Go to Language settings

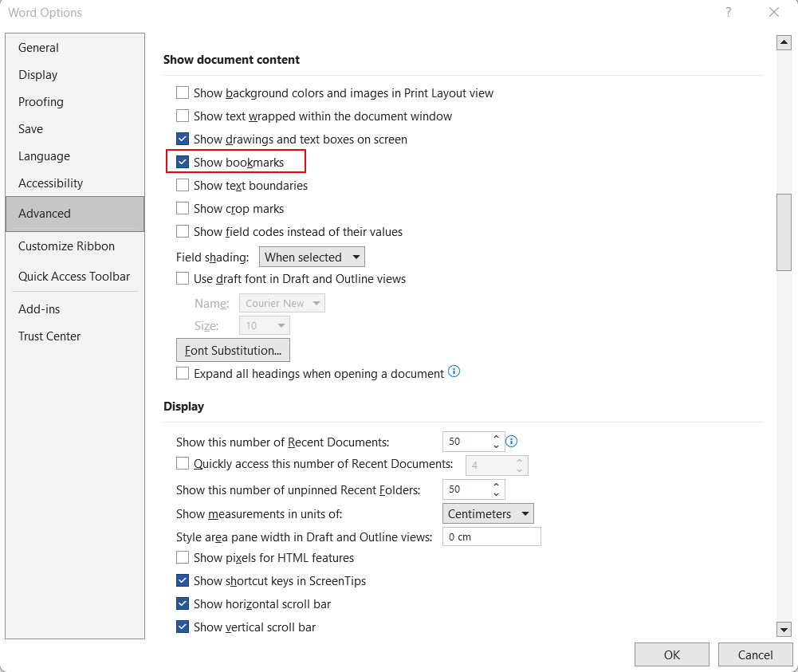click(x=75, y=156)
